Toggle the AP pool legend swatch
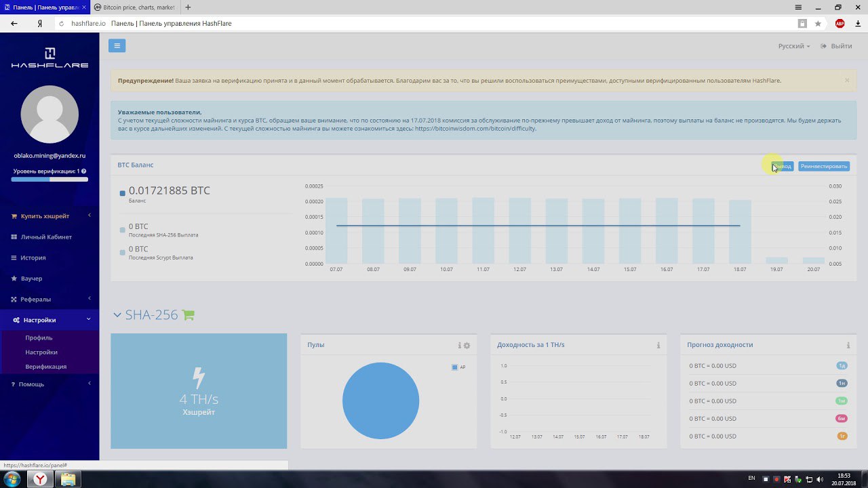Image resolution: width=868 pixels, height=488 pixels. pyautogui.click(x=455, y=367)
